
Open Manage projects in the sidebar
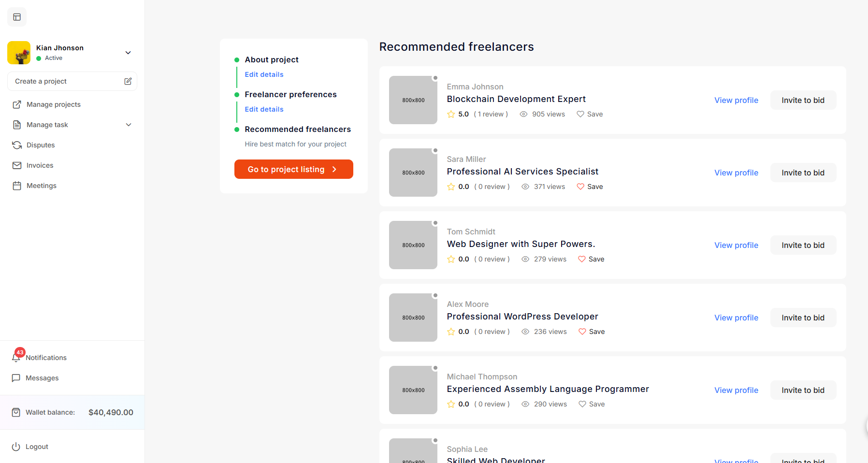(53, 104)
